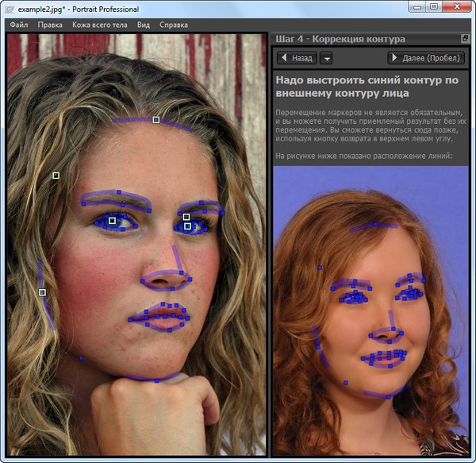Open the dropdown arrow beside Назад
Image resolution: width=476 pixels, height=463 pixels.
click(x=326, y=58)
